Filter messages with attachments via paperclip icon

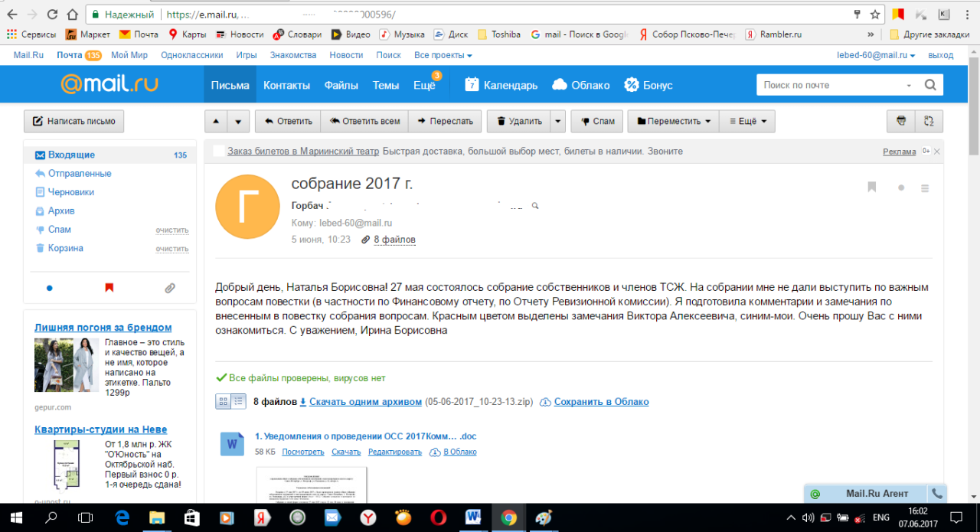tap(170, 289)
